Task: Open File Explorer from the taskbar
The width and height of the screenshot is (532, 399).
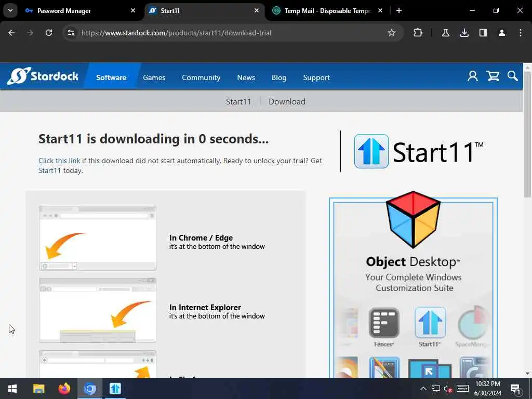Action: pos(38,389)
